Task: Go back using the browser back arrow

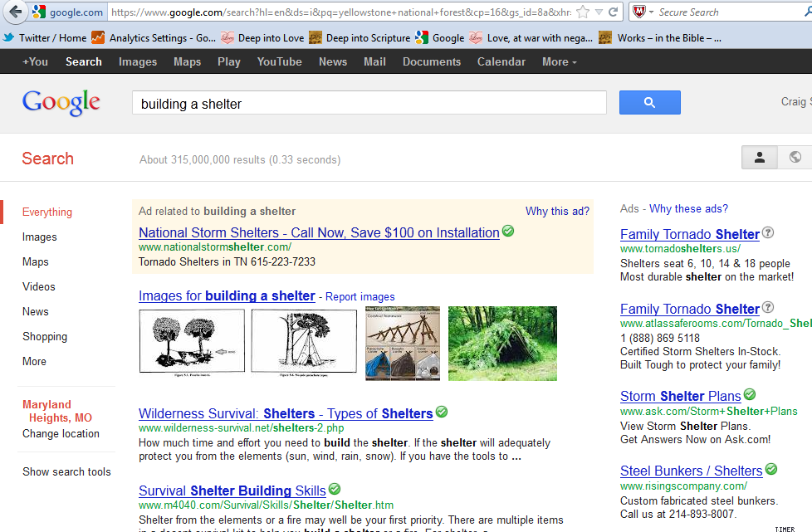Action: (x=15, y=12)
